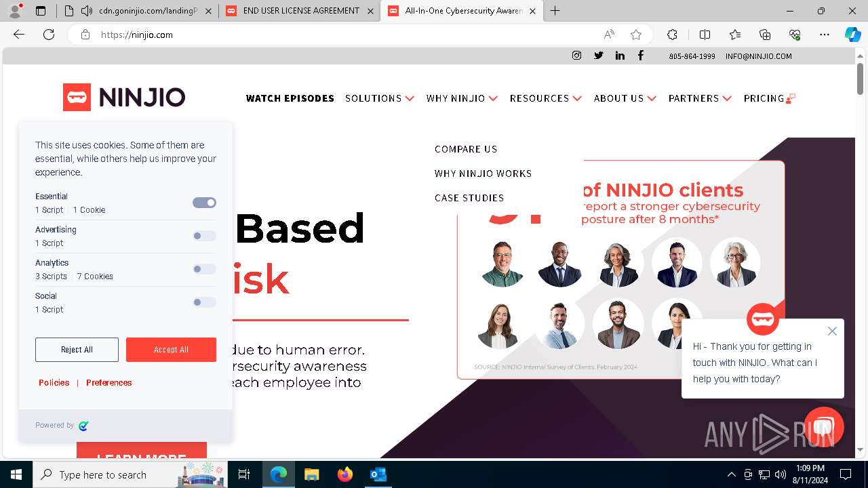Select COMPARE US from dropdown
Image resolution: width=868 pixels, height=488 pixels.
(x=466, y=149)
